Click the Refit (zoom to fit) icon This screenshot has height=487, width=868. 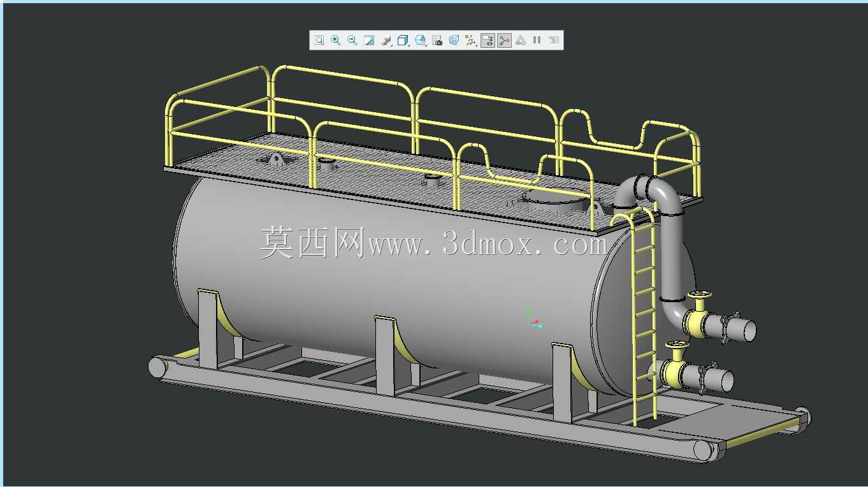coord(319,40)
